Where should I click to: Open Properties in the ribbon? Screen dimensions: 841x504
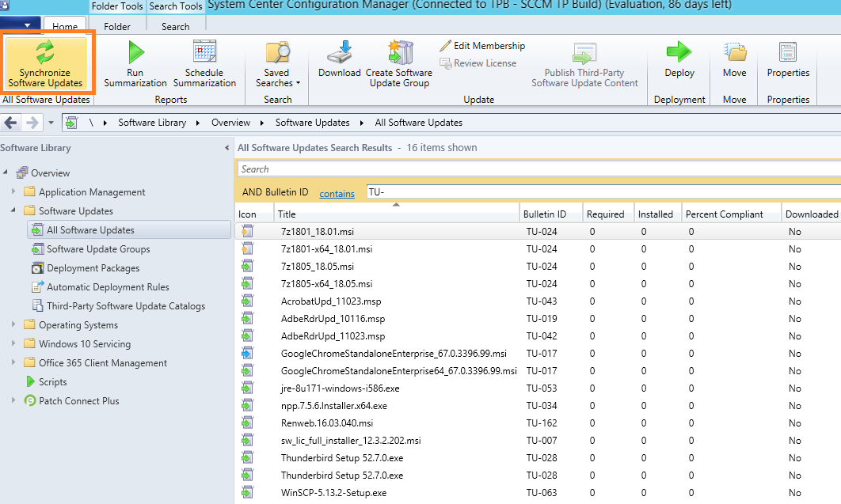pyautogui.click(x=788, y=53)
